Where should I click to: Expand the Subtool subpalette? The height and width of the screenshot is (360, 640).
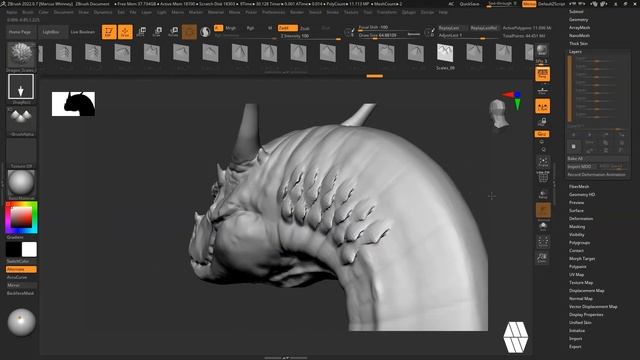pos(576,11)
